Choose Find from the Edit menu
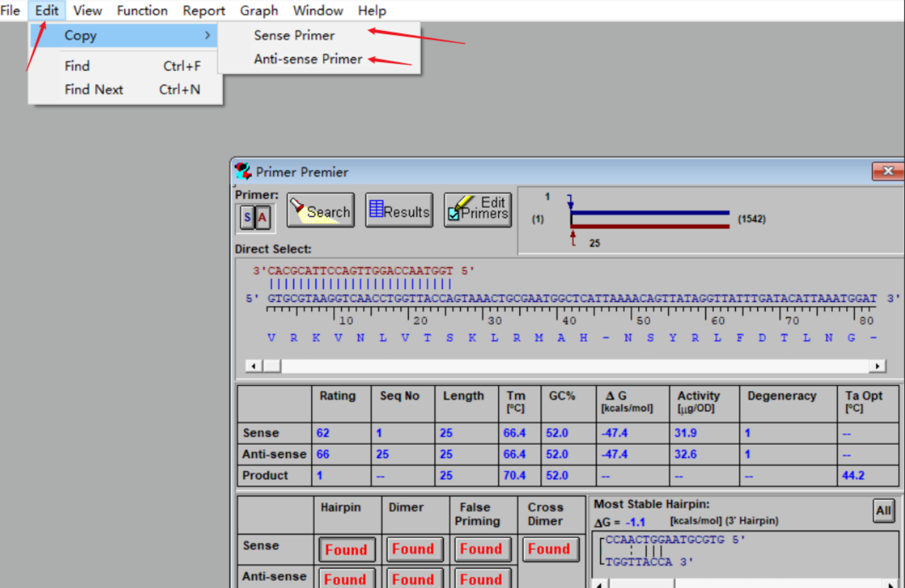This screenshot has height=588, width=905. pyautogui.click(x=126, y=66)
